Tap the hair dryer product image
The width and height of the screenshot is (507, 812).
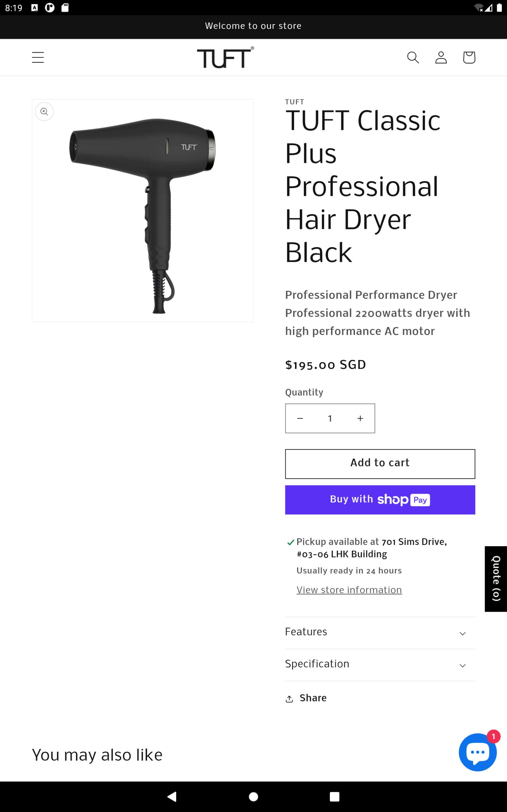[x=143, y=210]
